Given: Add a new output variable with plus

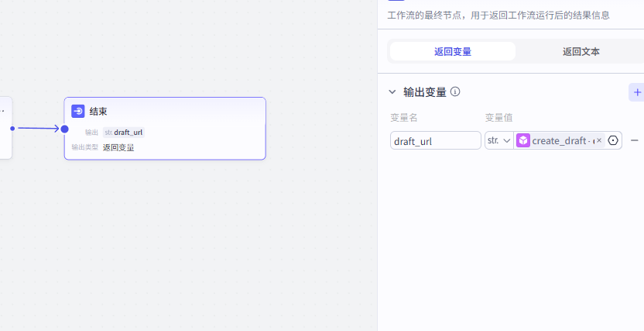Looking at the screenshot, I should pos(637,92).
